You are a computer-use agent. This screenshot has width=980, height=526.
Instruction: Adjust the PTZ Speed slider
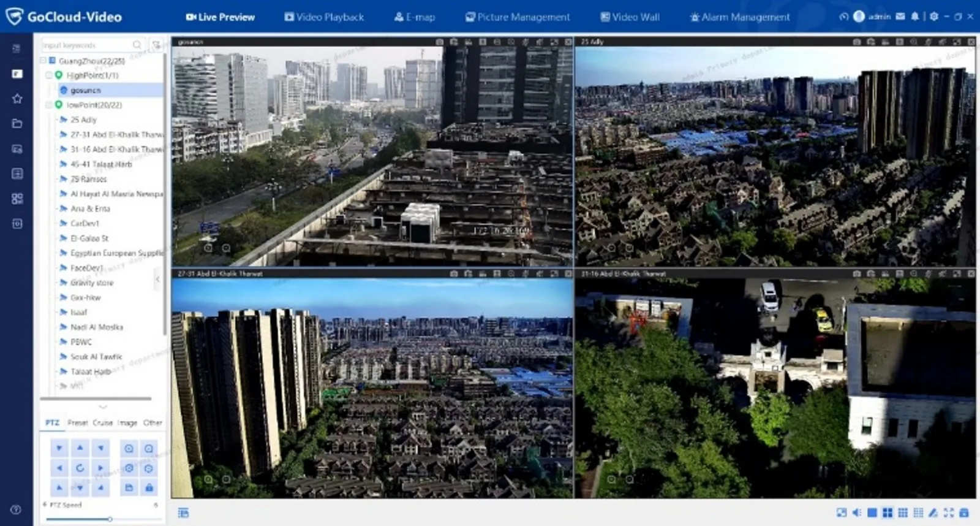110,519
